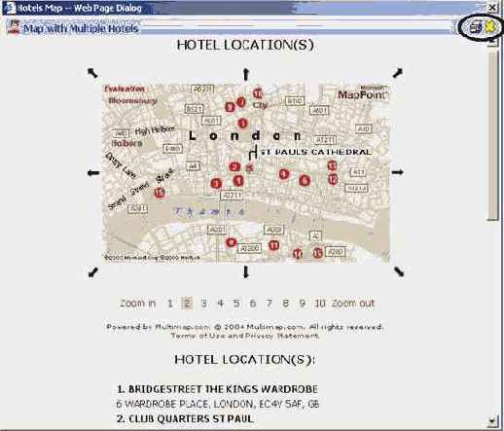The image size is (504, 431).
Task: Select zoom level 10
Action: (320, 304)
